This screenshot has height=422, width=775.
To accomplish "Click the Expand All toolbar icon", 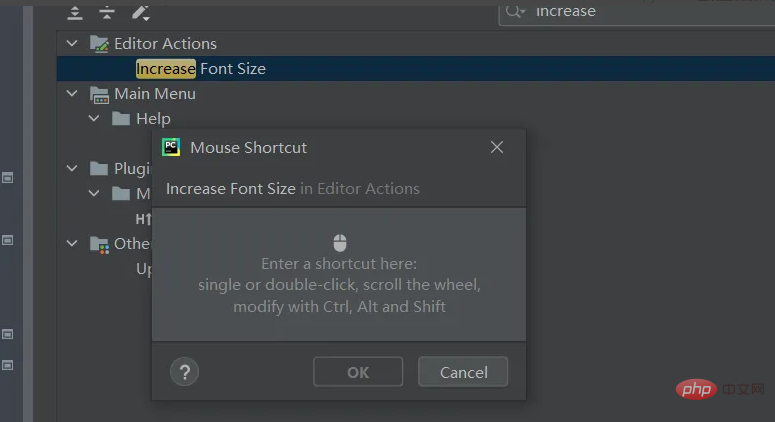I will coord(75,12).
